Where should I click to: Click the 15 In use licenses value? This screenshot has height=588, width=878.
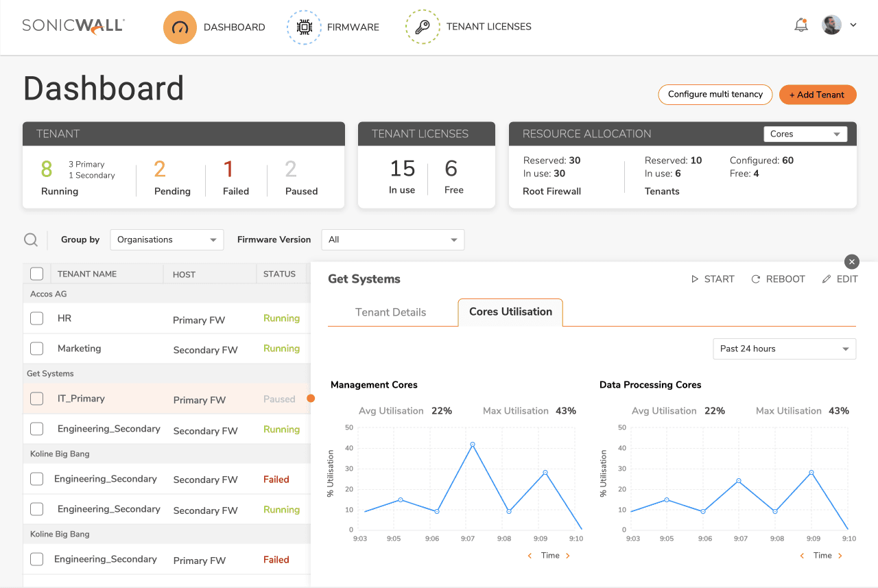(x=402, y=168)
